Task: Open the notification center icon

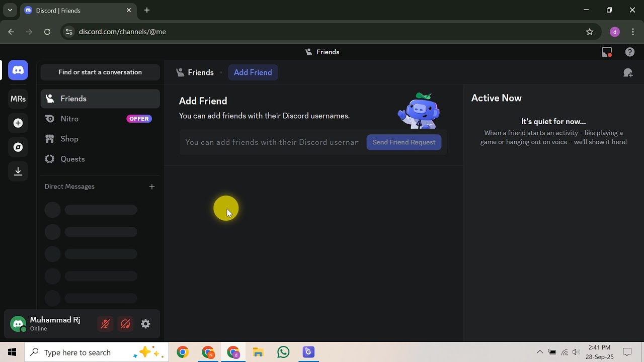Action: (x=627, y=352)
